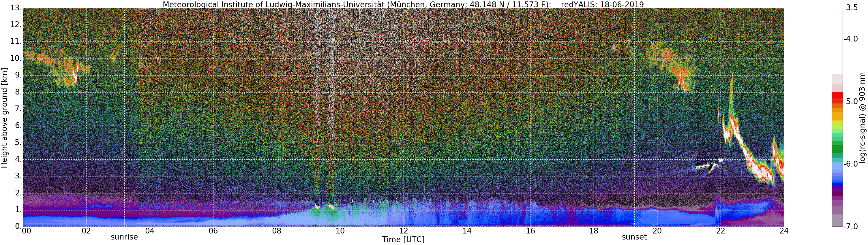The height and width of the screenshot is (245, 868).
Task: Click the '4.' height axis tick label
Action: click(18, 159)
